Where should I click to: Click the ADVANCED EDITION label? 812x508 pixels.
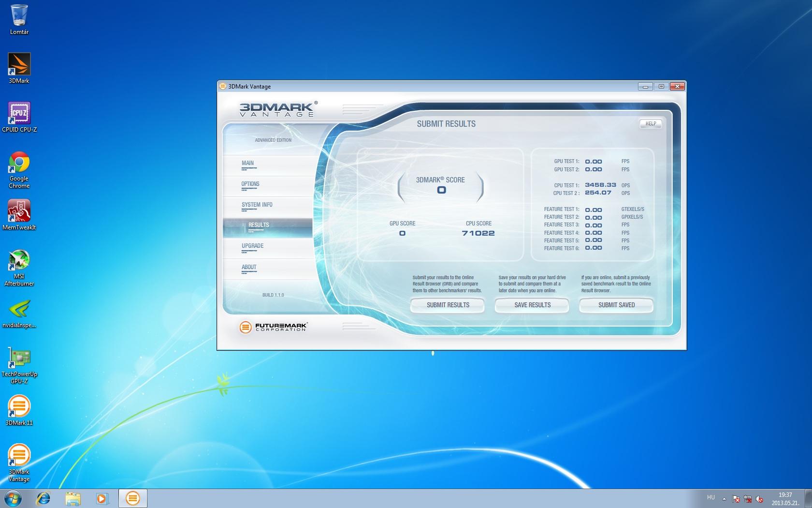(273, 140)
